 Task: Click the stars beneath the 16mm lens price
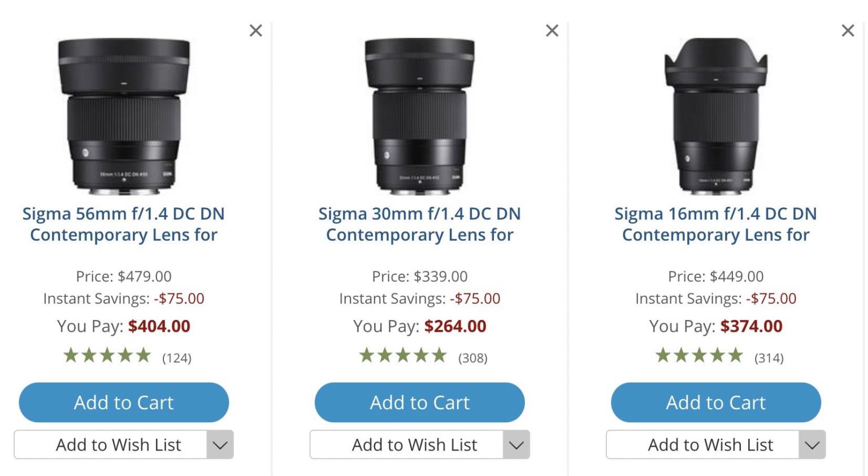coord(700,355)
